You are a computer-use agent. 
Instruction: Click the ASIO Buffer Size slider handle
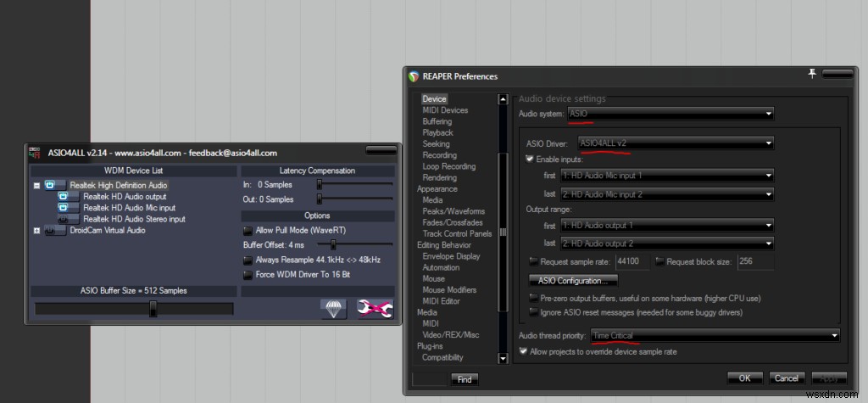coord(153,309)
